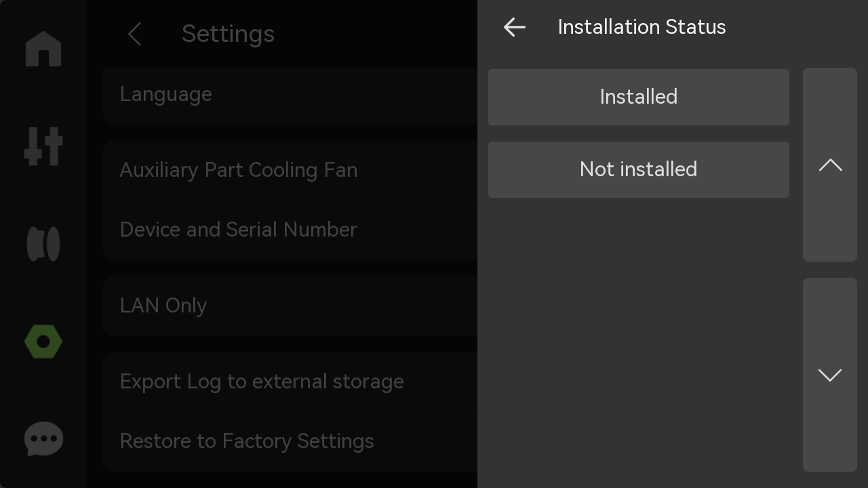
Task: Click the back arrow in Installation Status
Action: (x=515, y=27)
